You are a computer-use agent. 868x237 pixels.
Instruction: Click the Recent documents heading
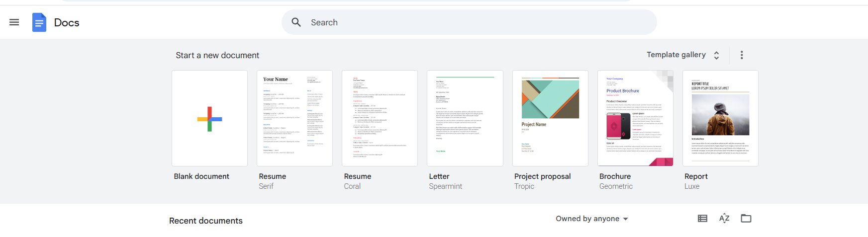click(206, 221)
